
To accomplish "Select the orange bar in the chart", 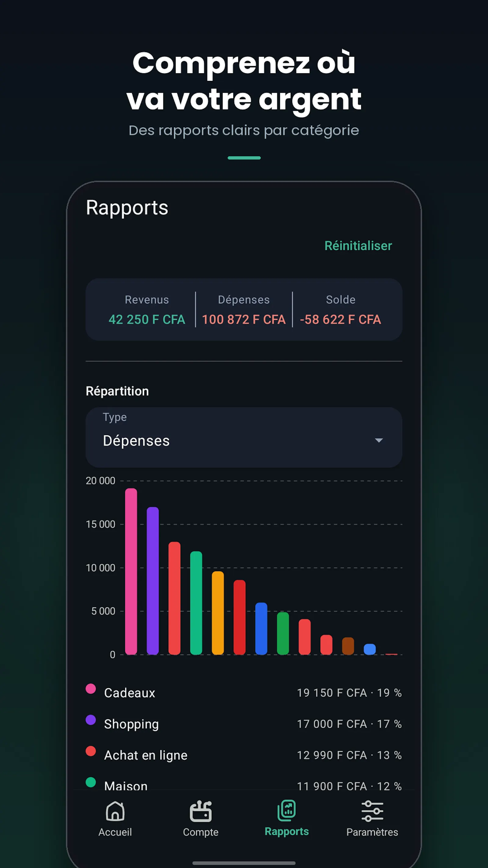I will pos(218,613).
